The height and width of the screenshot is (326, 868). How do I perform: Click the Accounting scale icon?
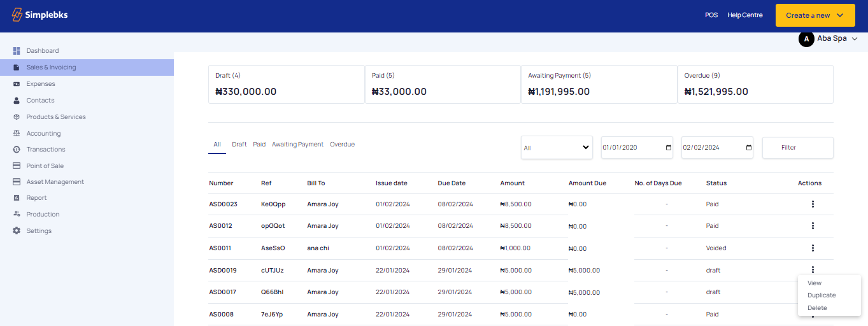(17, 134)
